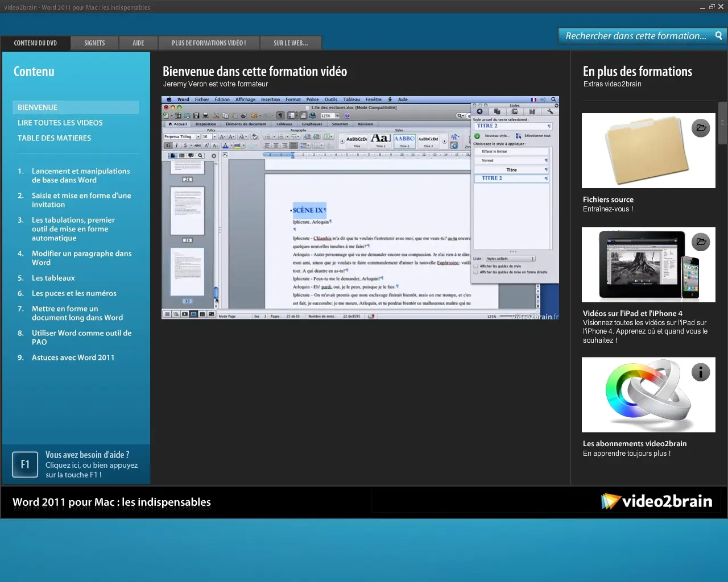Open chapter 9 Astuces avec Word 2011
Image resolution: width=728 pixels, height=582 pixels.
[x=73, y=357]
